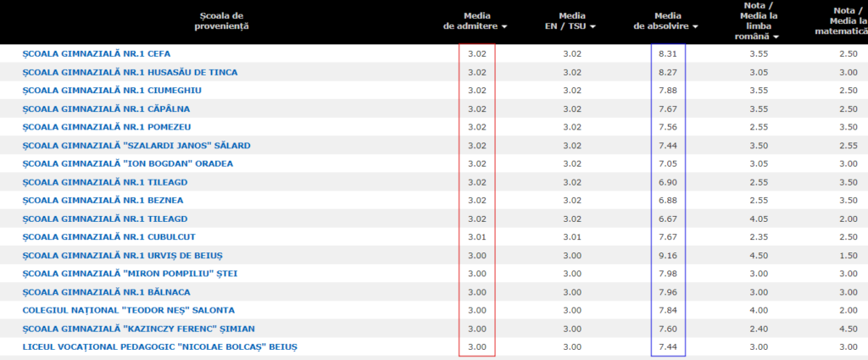Open Colegiul Național "Teodor Neș" Salonta link
This screenshot has height=360, width=868.
point(128,310)
